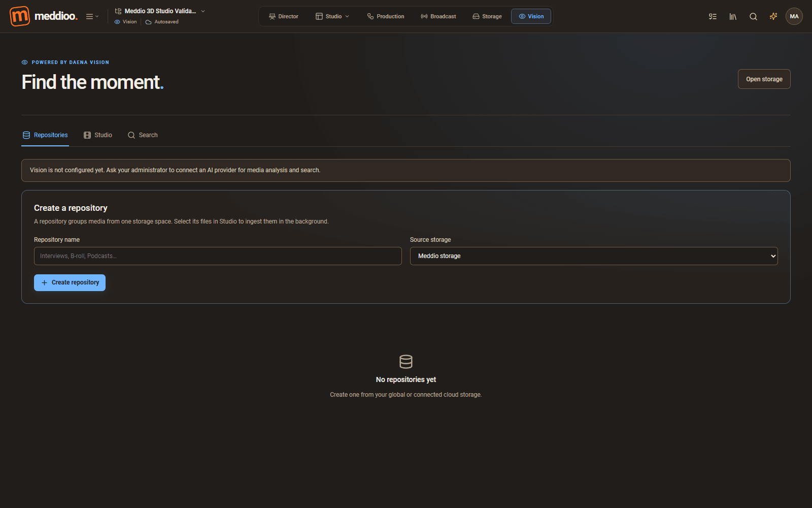This screenshot has width=812, height=508.
Task: Switch to the Studio sub-tab
Action: coord(98,135)
